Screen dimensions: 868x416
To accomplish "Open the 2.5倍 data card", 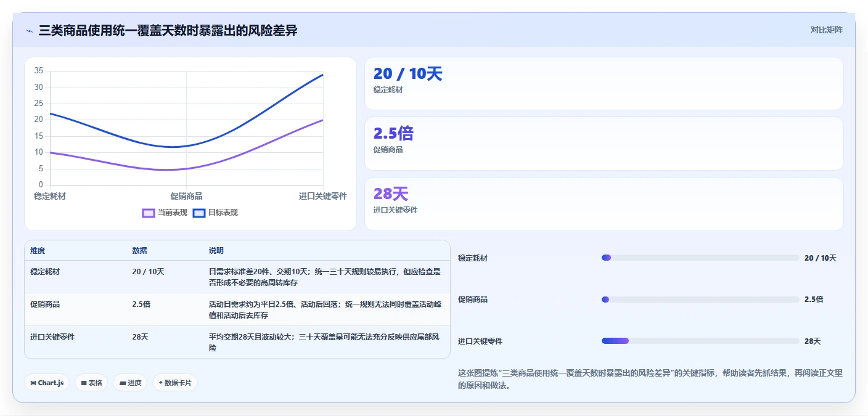I will 604,144.
